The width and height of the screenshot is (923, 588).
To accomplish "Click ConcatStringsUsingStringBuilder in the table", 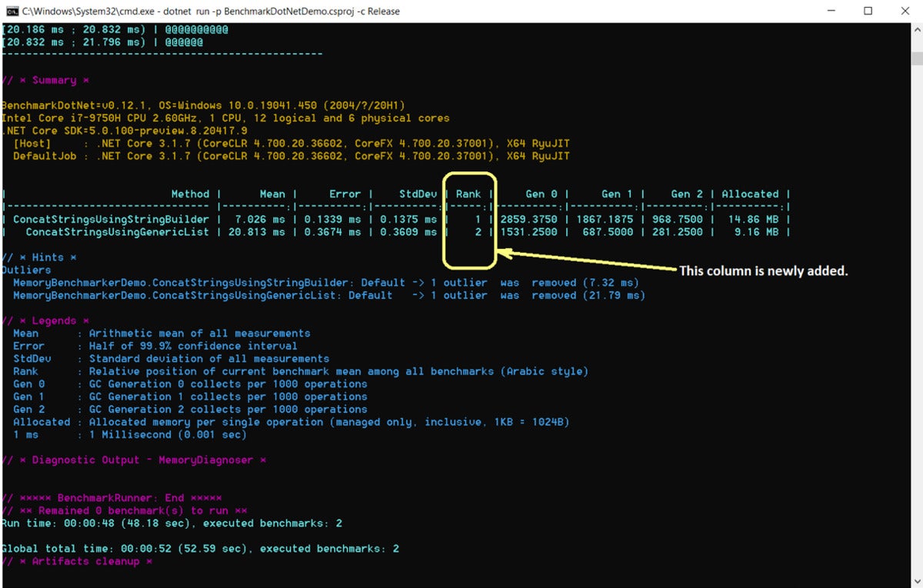I will [112, 219].
